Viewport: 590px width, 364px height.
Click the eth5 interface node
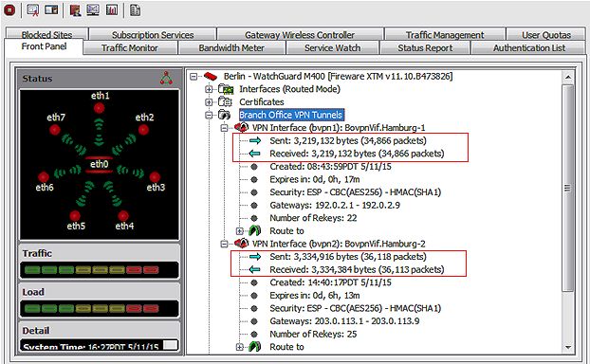click(x=75, y=215)
